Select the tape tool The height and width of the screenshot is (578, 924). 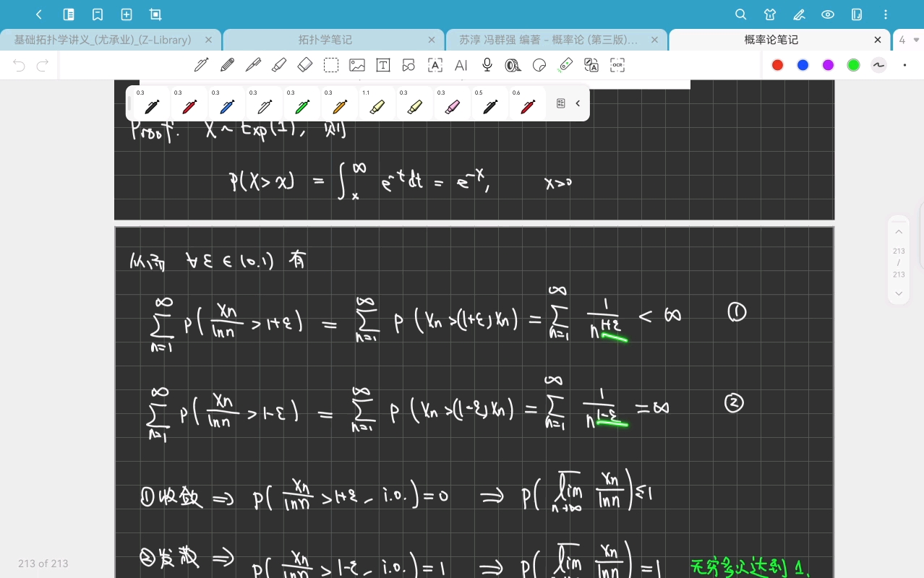[x=513, y=65]
